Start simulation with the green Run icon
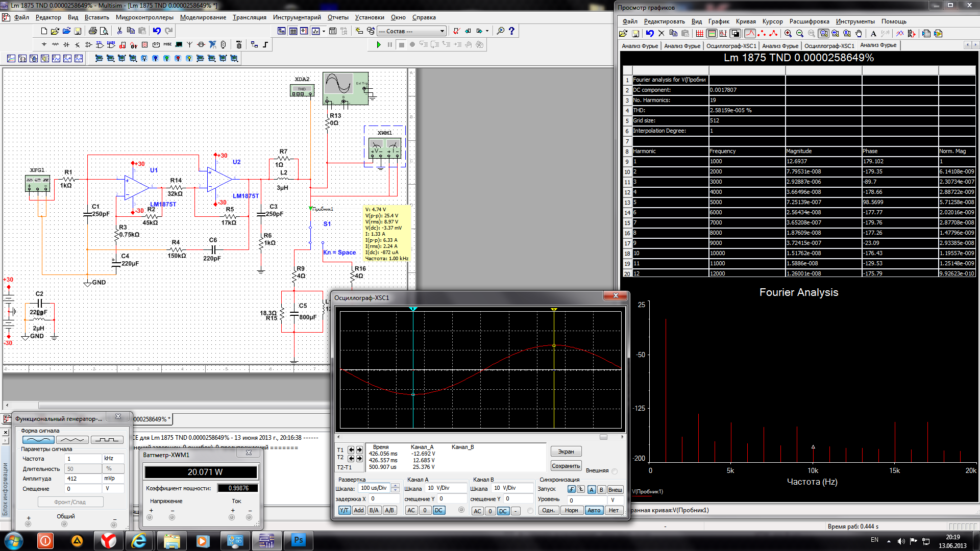This screenshot has height=551, width=980. coord(379,45)
